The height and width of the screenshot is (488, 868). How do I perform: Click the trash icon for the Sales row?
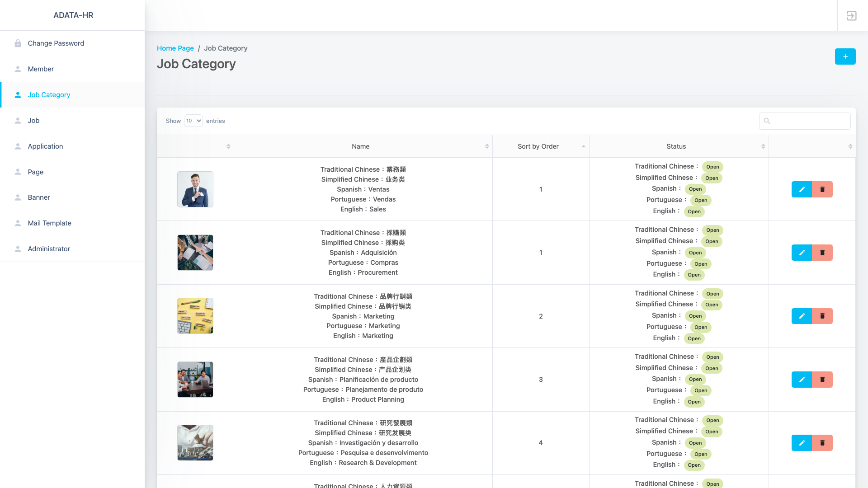[822, 189]
